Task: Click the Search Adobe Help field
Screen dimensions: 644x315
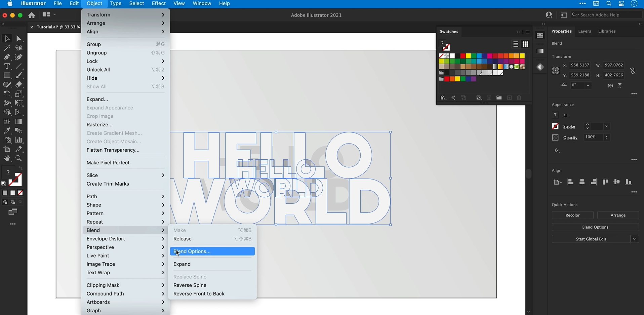Action: tap(607, 15)
